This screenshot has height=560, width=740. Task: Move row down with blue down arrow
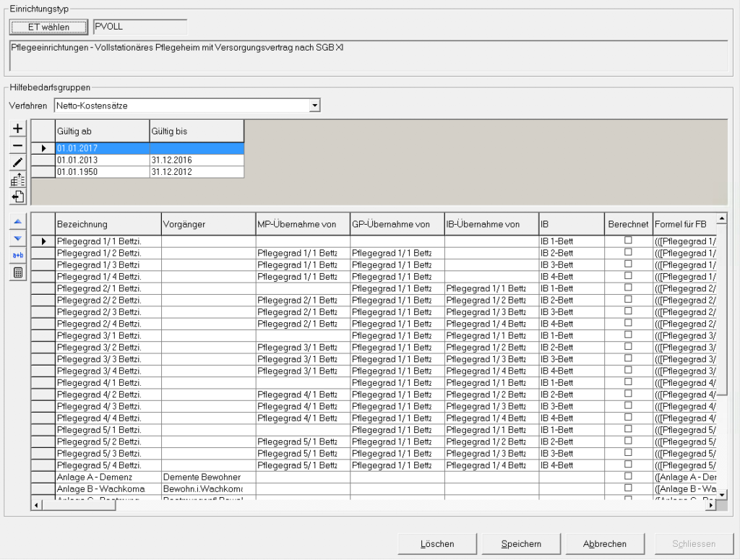tap(18, 238)
